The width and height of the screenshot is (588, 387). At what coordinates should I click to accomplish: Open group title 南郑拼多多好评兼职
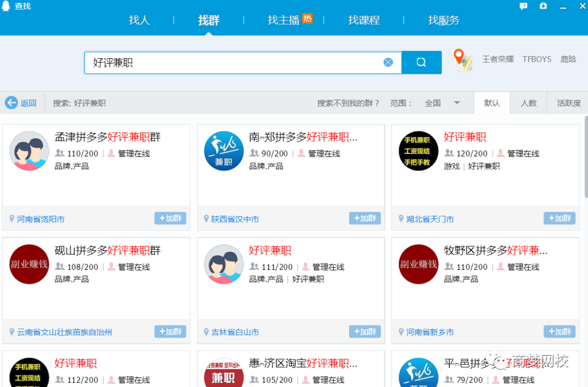click(303, 137)
